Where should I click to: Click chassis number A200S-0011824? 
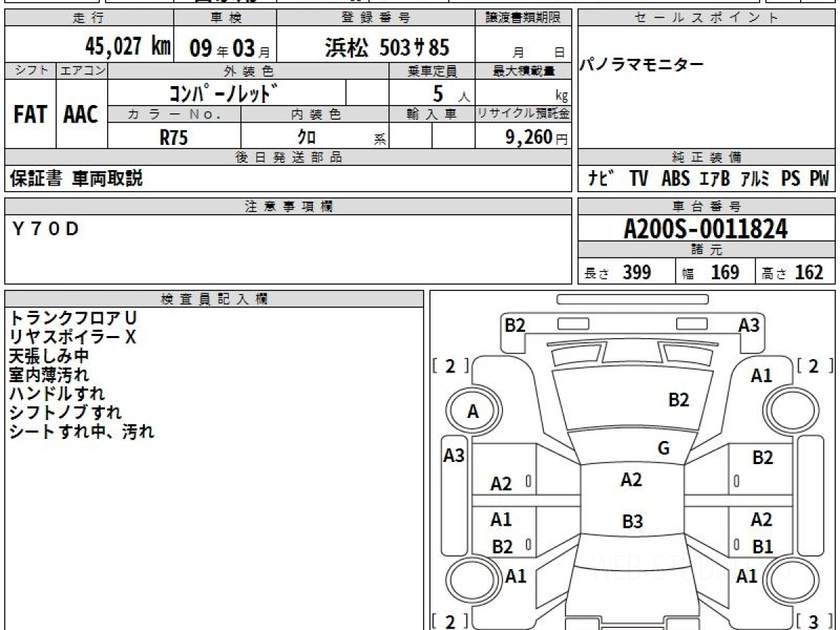(706, 228)
